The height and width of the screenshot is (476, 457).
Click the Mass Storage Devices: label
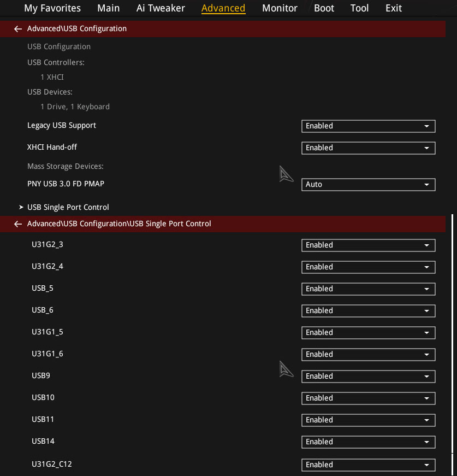[x=66, y=166]
